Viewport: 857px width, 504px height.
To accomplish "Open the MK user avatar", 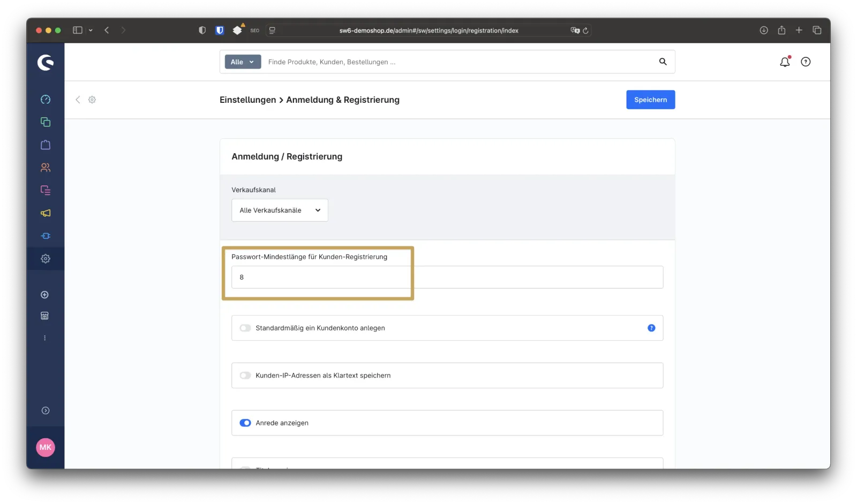I will coord(46,447).
